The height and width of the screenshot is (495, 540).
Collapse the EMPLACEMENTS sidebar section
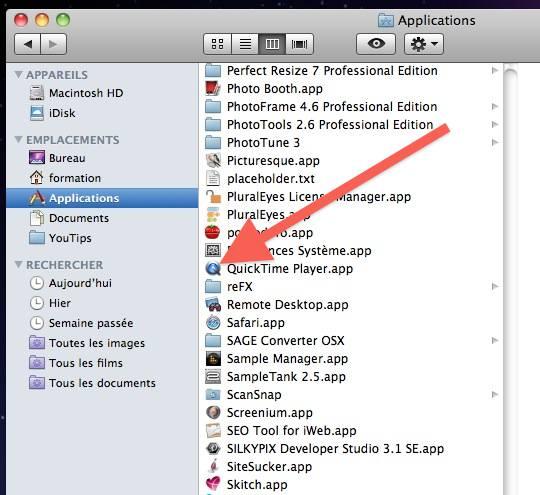18,140
